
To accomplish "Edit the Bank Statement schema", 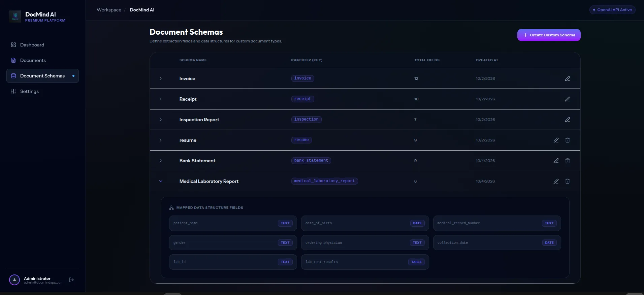I will tap(556, 161).
